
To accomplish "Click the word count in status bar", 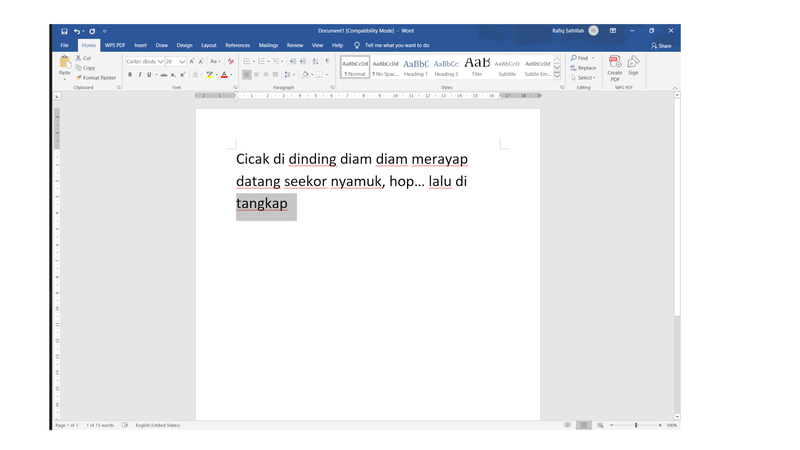I will click(100, 425).
